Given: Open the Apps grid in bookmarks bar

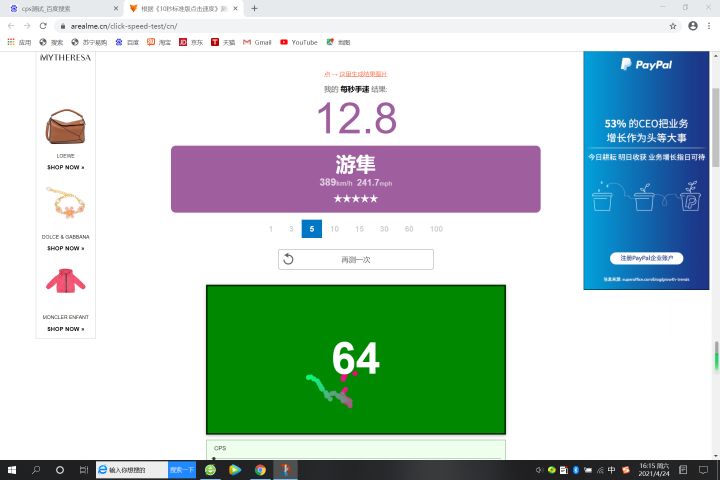Looking at the screenshot, I should pyautogui.click(x=19, y=42).
